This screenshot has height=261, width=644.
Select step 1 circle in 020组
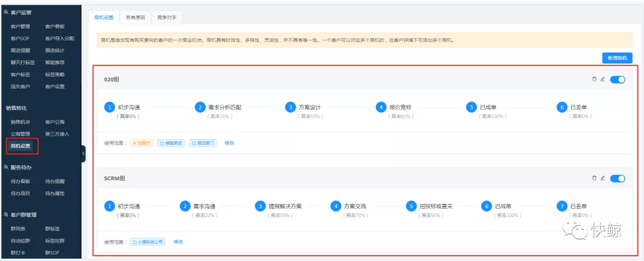[x=109, y=107]
